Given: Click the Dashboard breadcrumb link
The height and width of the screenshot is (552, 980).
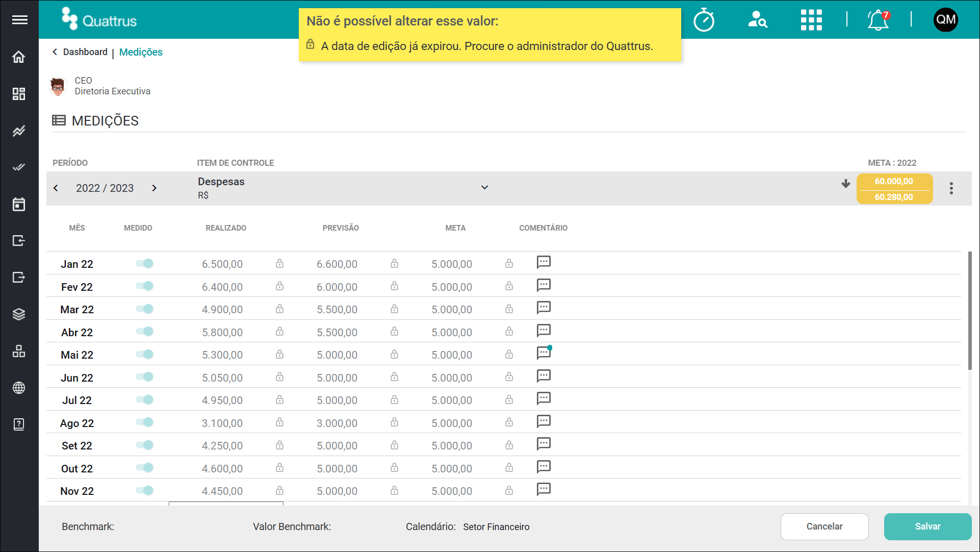Looking at the screenshot, I should [85, 52].
